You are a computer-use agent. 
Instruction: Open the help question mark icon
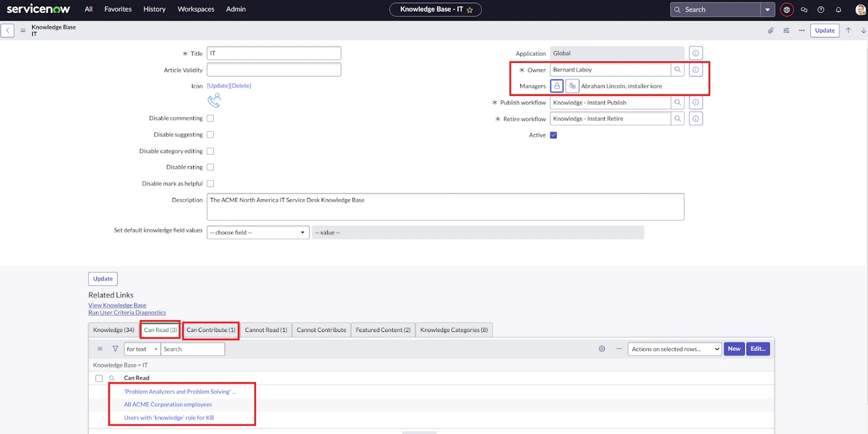click(x=821, y=10)
